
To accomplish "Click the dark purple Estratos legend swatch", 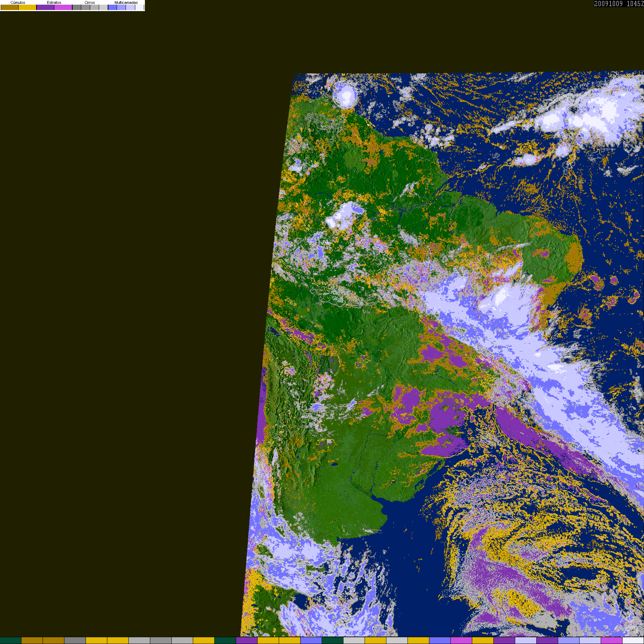I will [x=45, y=7].
